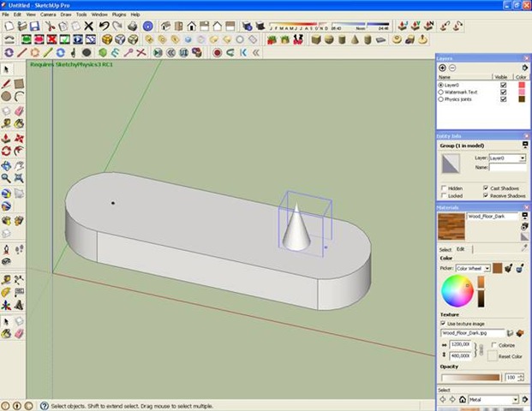
Task: Open the Layer dropdown in Entity Info
Action: tap(522, 158)
